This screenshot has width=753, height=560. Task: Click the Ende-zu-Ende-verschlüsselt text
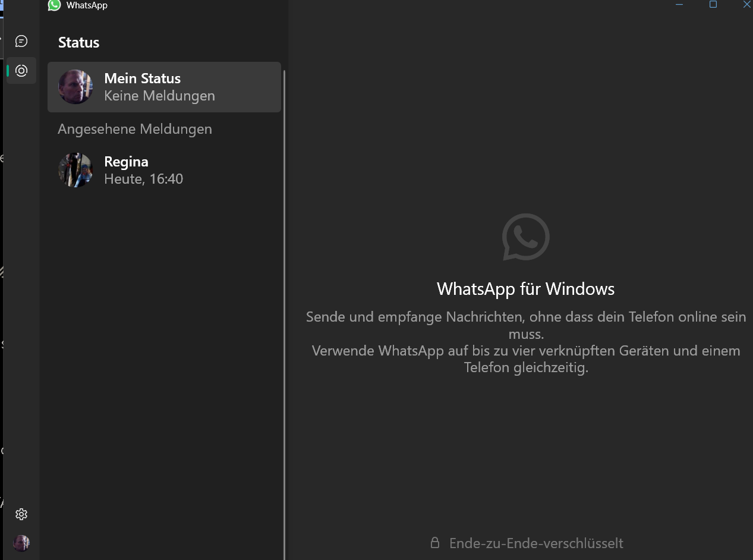point(536,543)
